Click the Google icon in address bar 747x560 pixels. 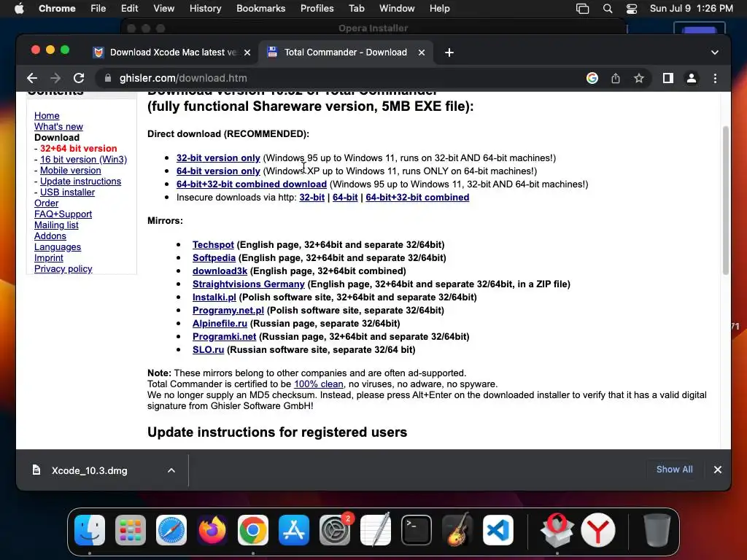coord(592,78)
